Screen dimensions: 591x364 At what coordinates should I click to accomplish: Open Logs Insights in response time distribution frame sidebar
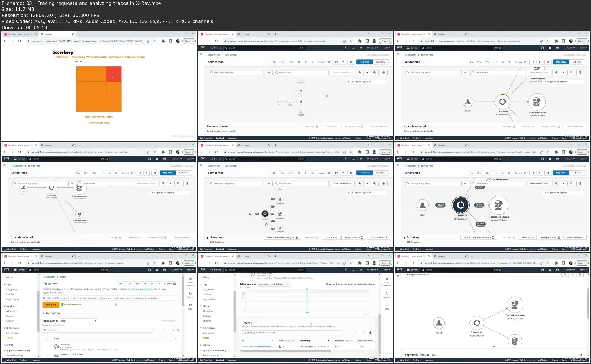tap(209, 299)
